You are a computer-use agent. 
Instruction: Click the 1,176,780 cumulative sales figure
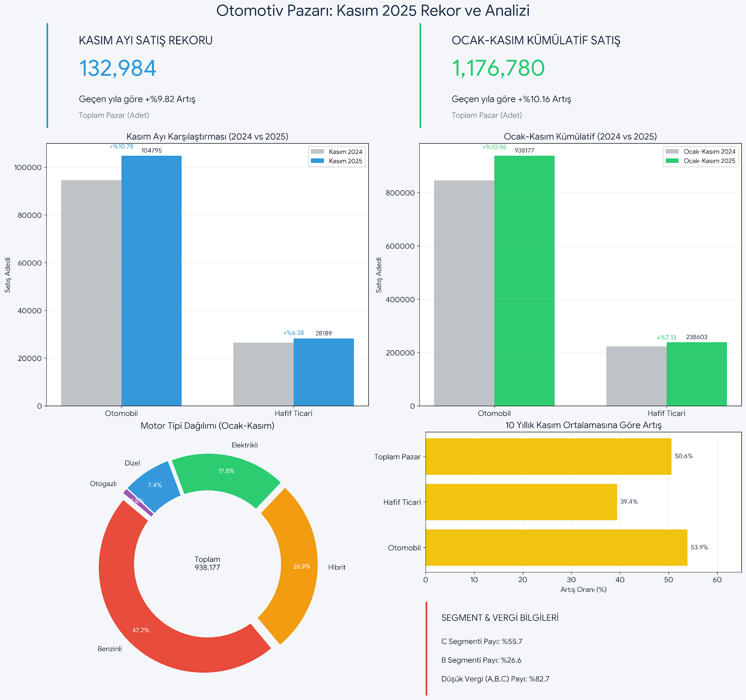coord(498,69)
